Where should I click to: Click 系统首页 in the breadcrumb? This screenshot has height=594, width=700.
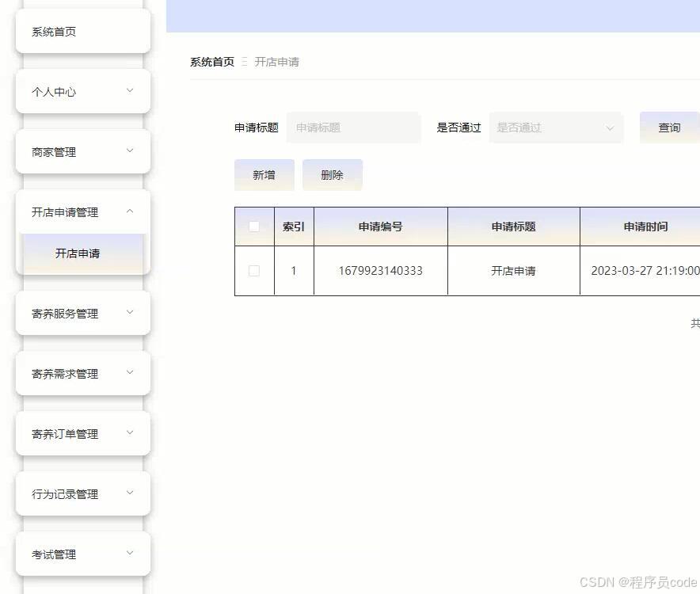point(211,61)
